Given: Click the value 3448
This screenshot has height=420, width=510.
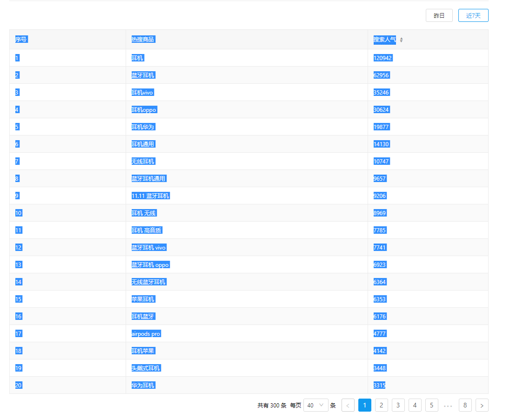Looking at the screenshot, I should pos(380,368).
